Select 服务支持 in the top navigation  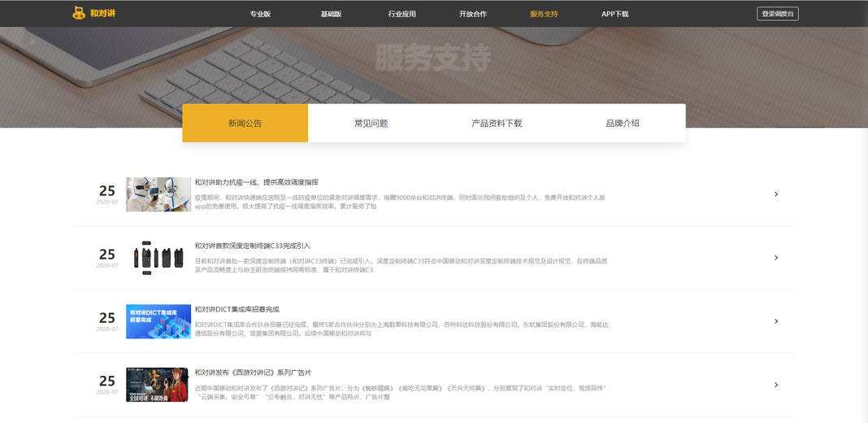544,14
